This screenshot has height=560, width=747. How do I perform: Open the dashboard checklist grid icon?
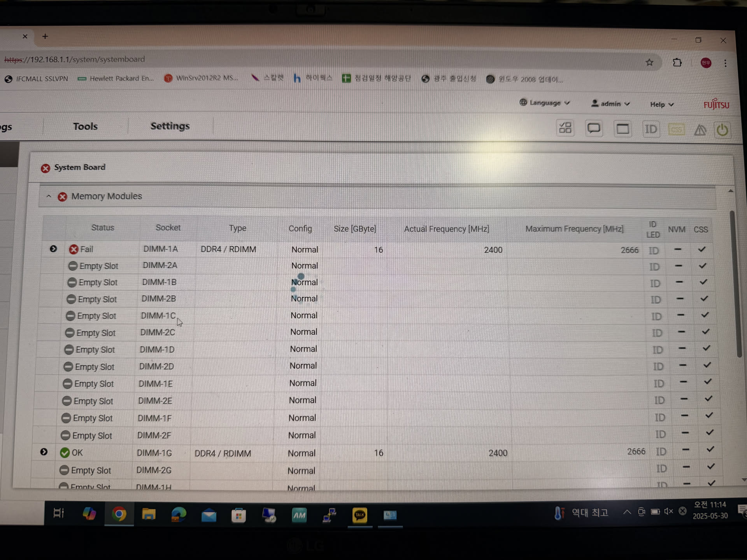(x=565, y=128)
